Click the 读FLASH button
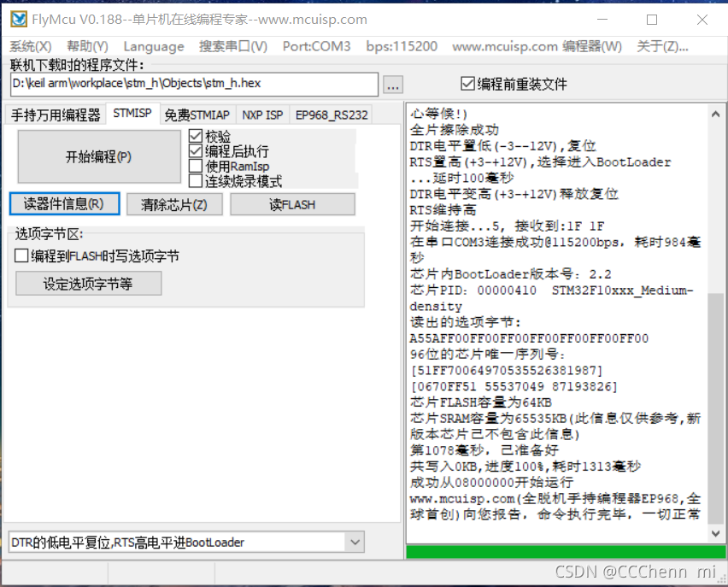The width and height of the screenshot is (728, 587). click(x=292, y=203)
